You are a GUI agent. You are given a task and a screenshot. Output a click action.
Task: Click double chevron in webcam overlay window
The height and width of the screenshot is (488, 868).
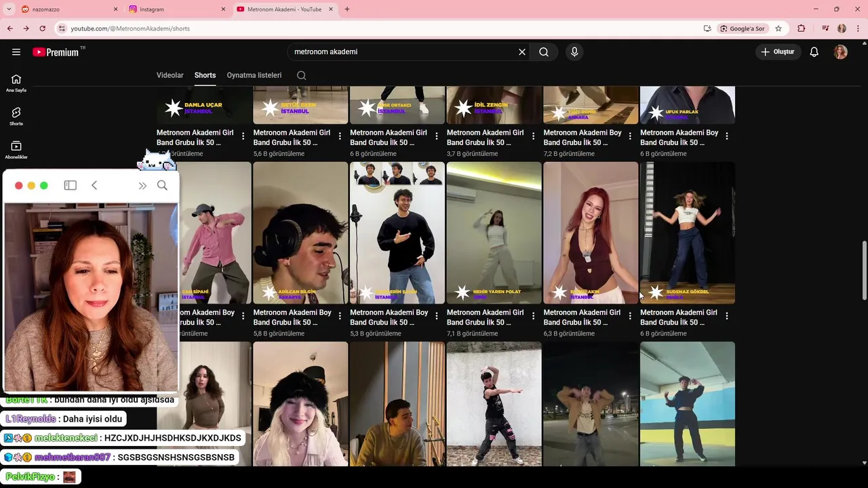coord(142,185)
